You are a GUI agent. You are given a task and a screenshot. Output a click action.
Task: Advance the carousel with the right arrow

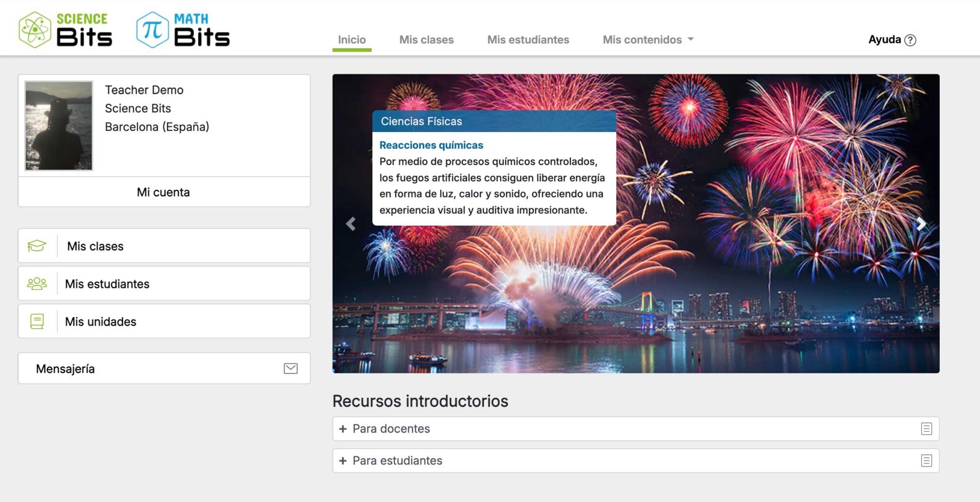pyautogui.click(x=920, y=223)
